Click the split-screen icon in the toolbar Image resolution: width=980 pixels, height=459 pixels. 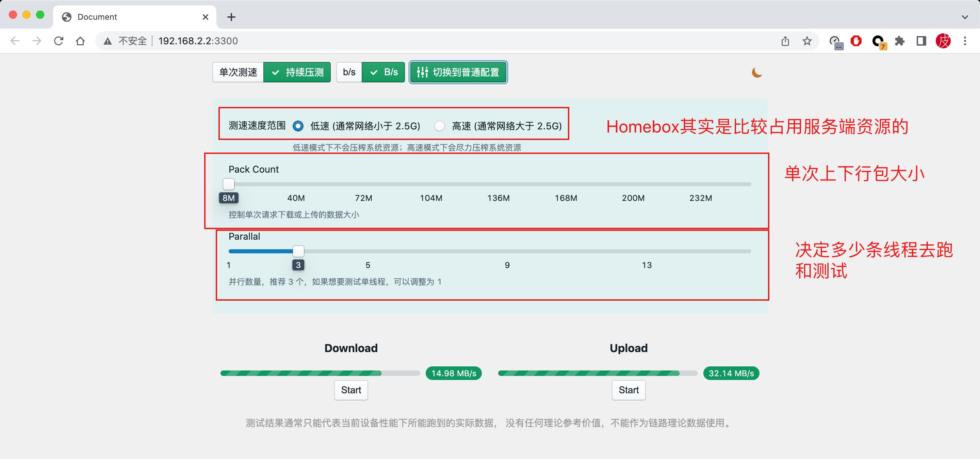coord(921,41)
